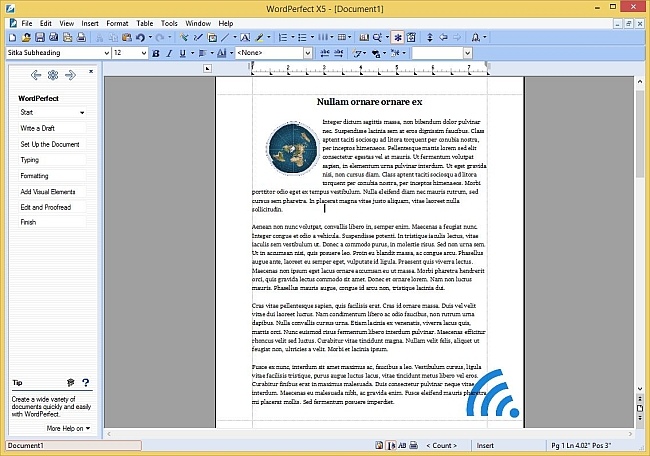Toggle Italic formatting
650x456 pixels.
point(169,53)
